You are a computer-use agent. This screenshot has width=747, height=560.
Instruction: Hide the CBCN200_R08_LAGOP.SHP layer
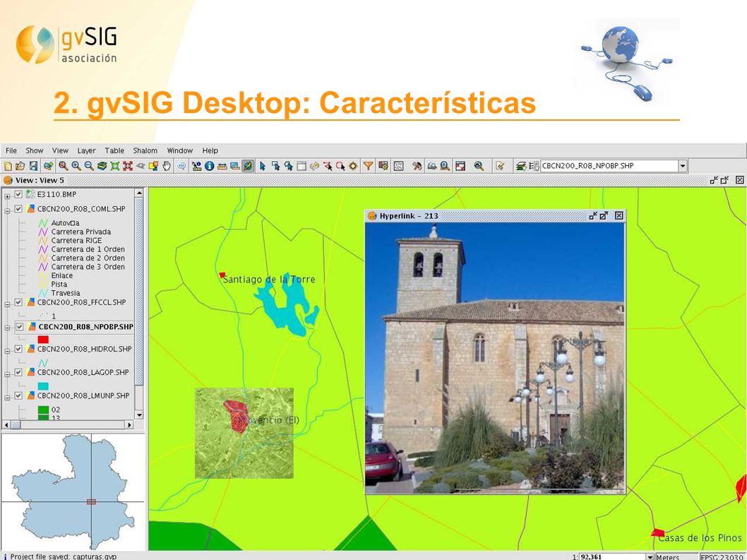[18, 372]
